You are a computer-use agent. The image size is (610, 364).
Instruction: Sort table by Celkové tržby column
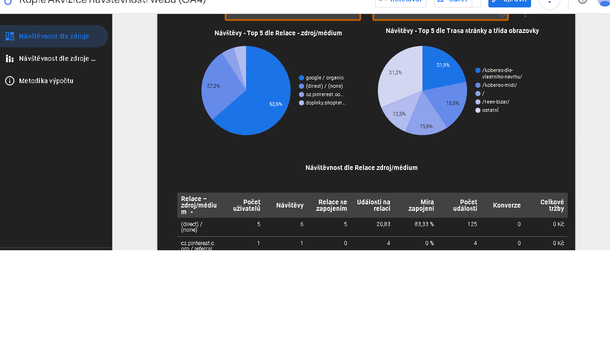pyautogui.click(x=552, y=205)
